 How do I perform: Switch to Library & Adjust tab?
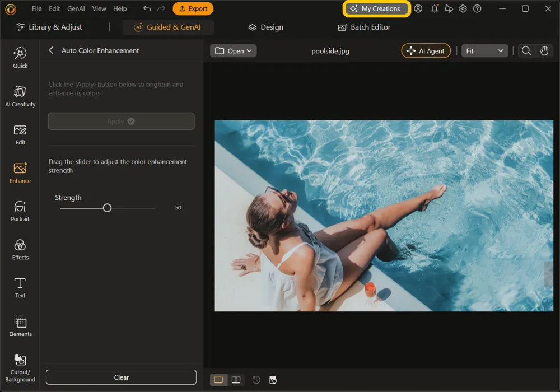point(49,27)
